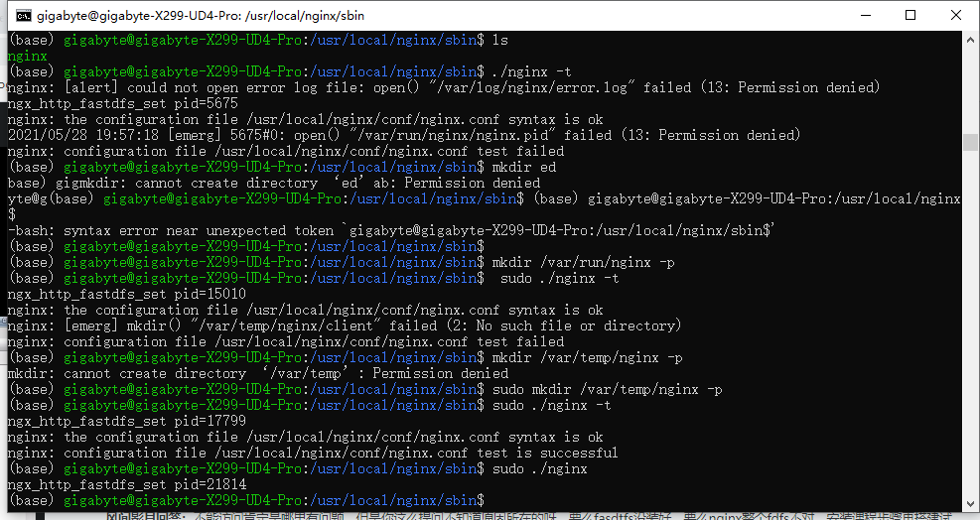
Task: Click 'sudo mkdir /var/temp/nginx -p' command
Action: [608, 389]
